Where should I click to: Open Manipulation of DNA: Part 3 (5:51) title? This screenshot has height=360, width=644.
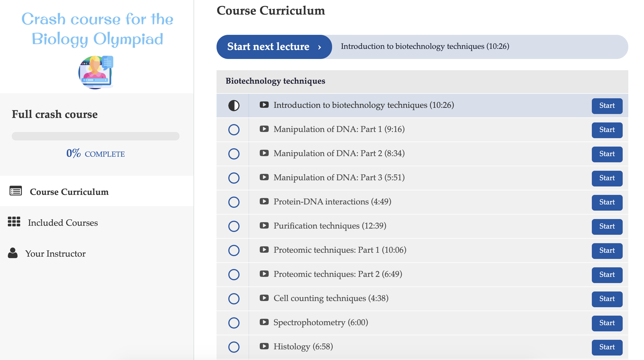coord(339,177)
